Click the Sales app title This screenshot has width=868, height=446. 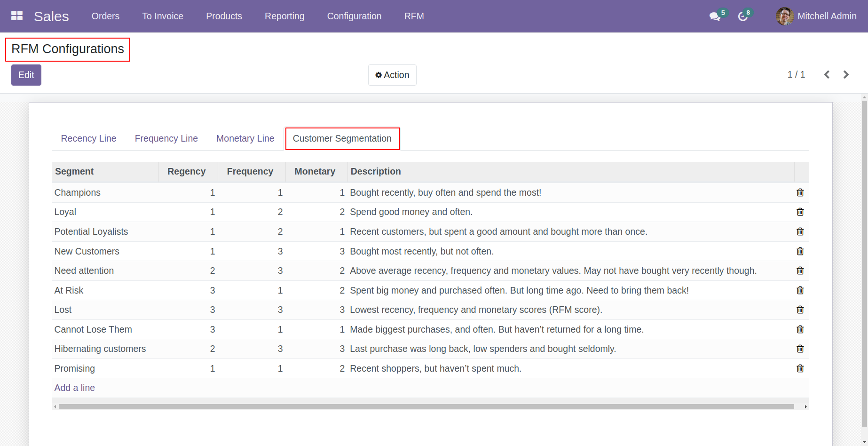tap(51, 16)
